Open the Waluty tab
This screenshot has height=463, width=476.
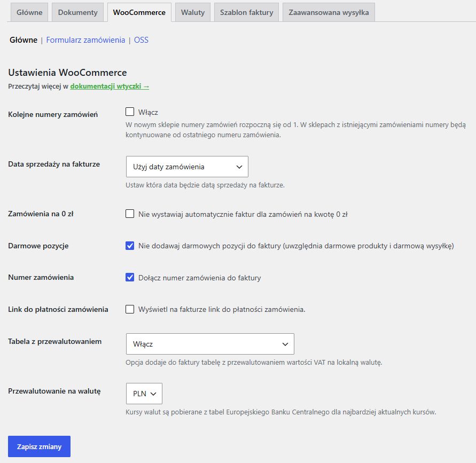[193, 12]
